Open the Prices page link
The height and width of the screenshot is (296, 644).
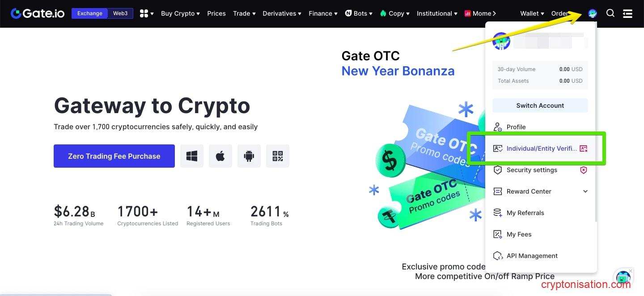coord(216,13)
